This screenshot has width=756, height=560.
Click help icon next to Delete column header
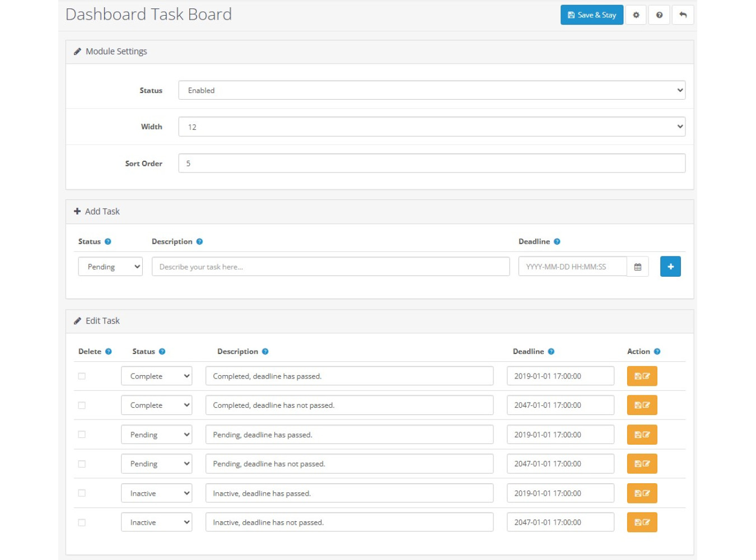(x=109, y=352)
